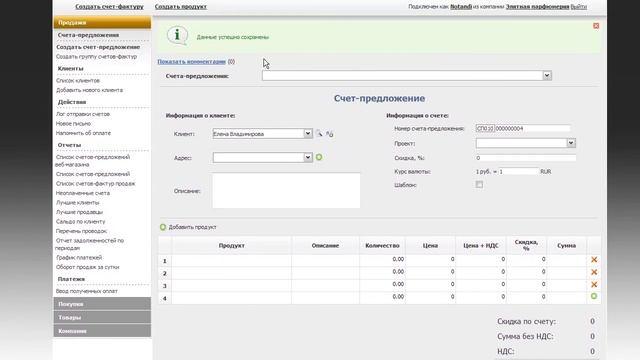
Task: Open Напомнить об оплате
Action: coord(83,133)
